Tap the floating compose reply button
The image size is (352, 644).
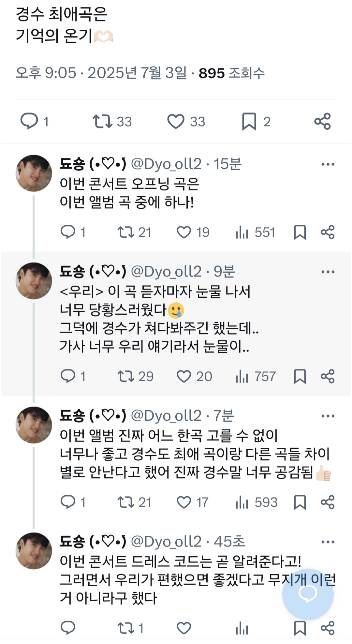coord(308,594)
